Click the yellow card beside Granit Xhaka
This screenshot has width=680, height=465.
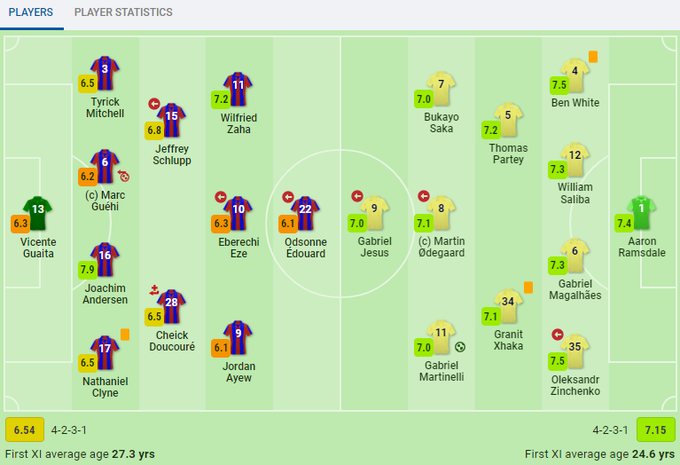tap(527, 287)
